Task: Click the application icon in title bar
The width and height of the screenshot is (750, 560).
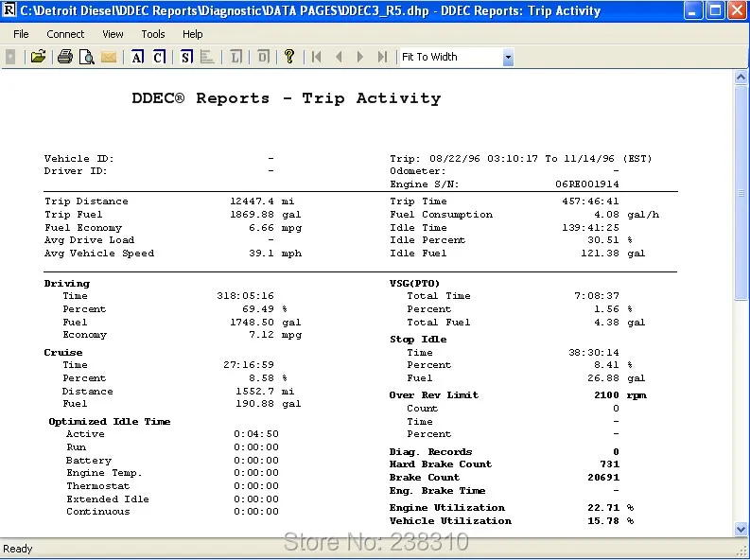Action: 9,9
